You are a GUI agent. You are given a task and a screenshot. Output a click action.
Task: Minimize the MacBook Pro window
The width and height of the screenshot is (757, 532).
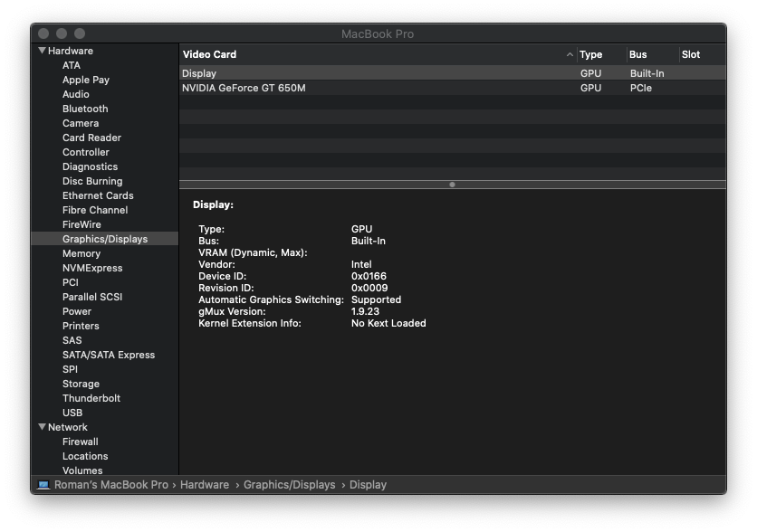(62, 33)
